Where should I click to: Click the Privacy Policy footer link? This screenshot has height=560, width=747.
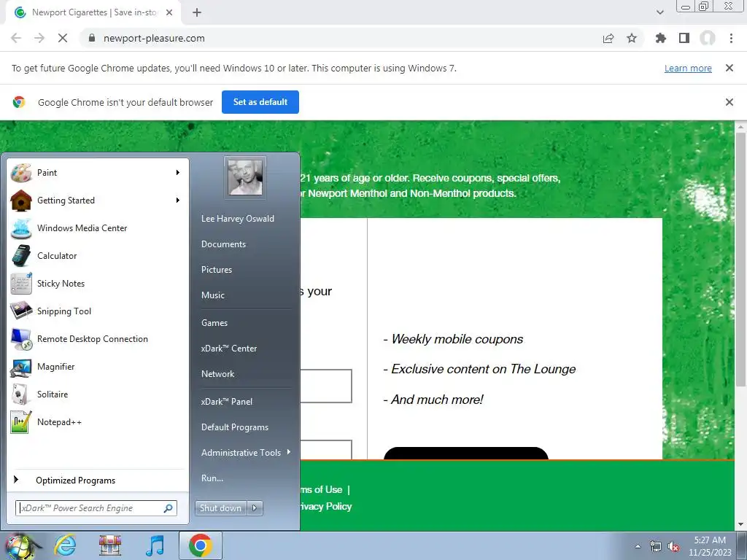coord(326,506)
